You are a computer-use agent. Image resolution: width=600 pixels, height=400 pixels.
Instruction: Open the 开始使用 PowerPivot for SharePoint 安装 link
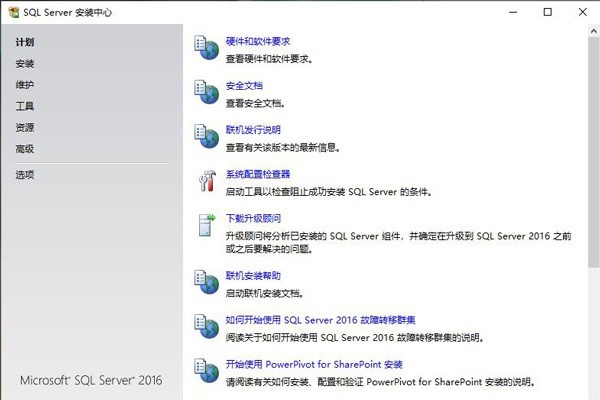pyautogui.click(x=314, y=364)
